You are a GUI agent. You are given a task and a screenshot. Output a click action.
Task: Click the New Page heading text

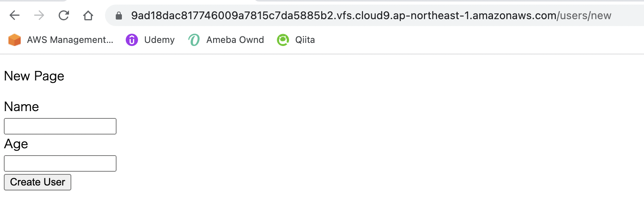34,76
